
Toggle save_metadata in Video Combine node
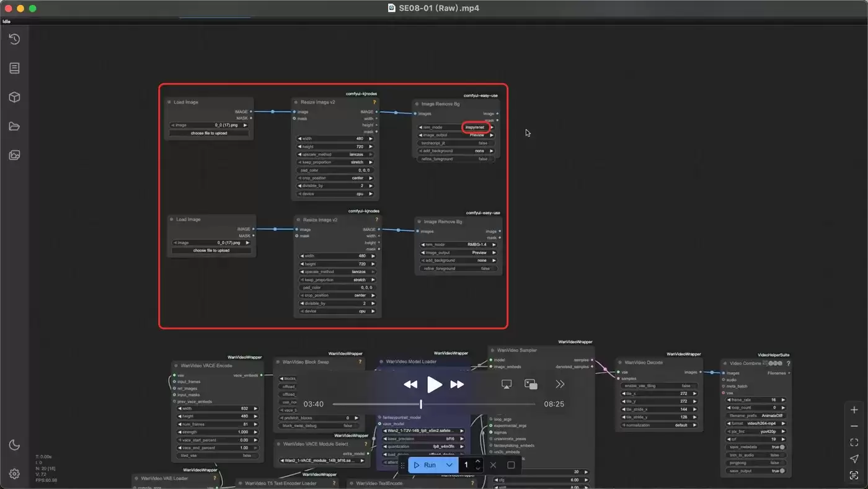756,447
